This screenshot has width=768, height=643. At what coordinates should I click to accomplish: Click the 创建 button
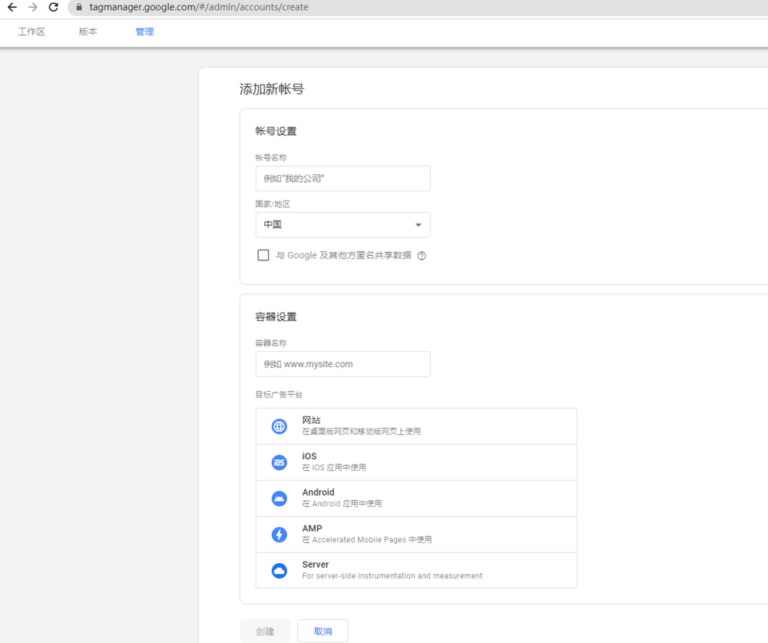point(265,631)
